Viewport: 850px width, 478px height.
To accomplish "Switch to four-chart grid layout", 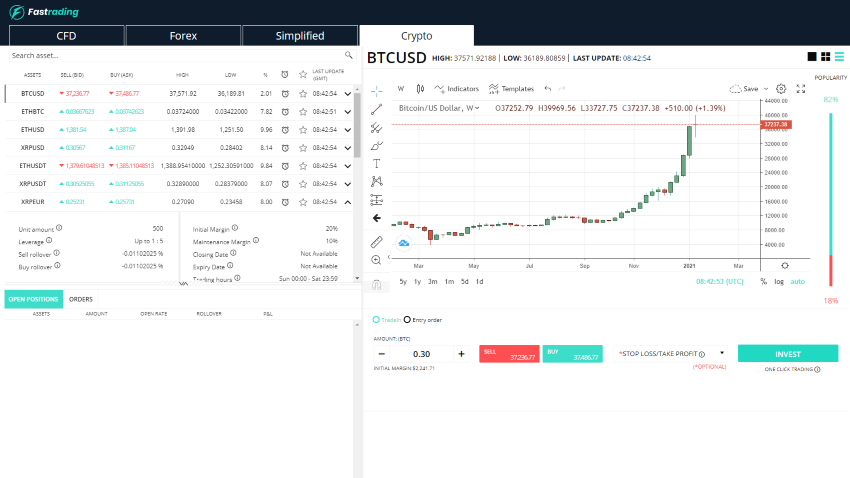I will [826, 56].
